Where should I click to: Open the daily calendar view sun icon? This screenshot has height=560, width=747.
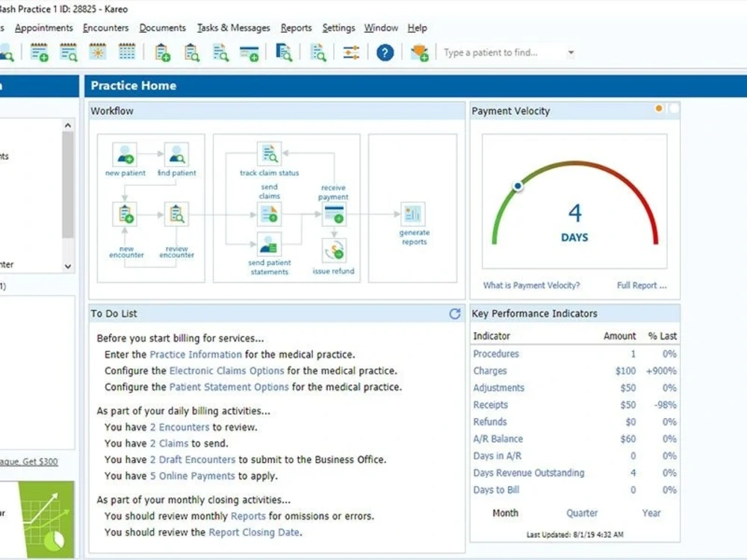[98, 52]
